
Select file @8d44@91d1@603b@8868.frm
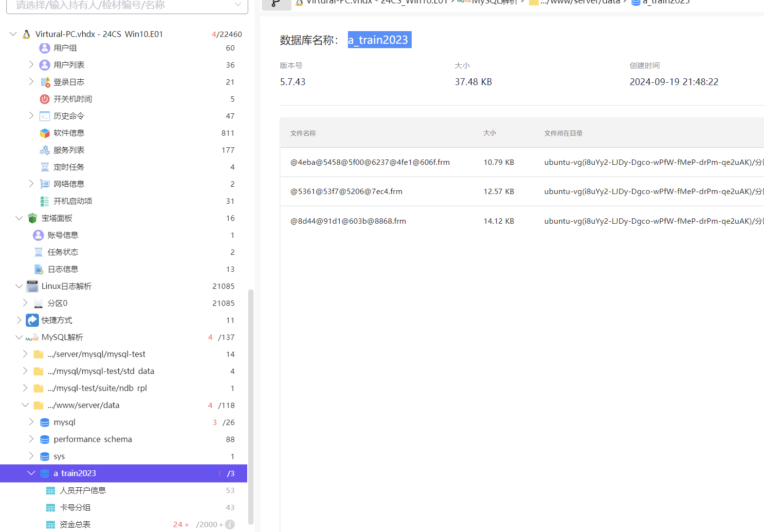coord(348,221)
